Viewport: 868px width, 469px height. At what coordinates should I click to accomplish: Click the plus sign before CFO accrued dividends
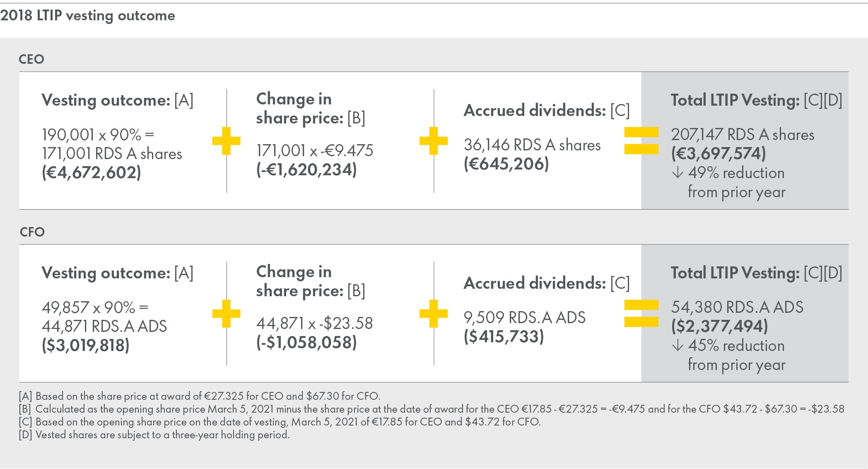coord(434,314)
